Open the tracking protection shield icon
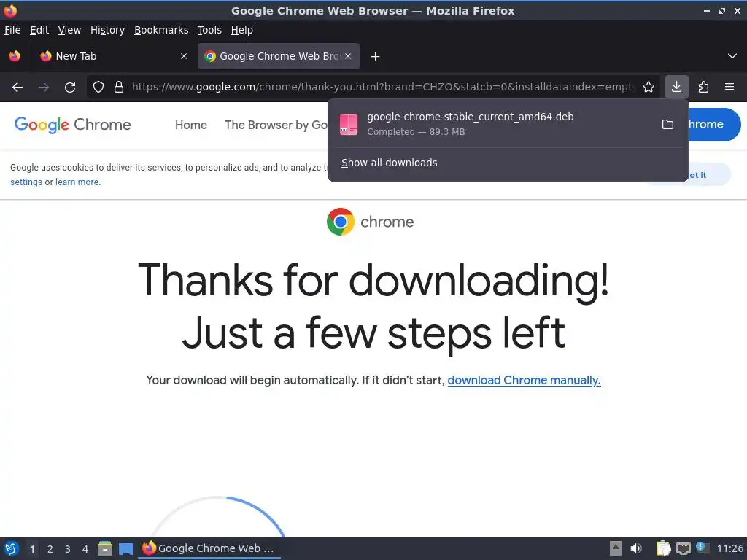The width and height of the screenshot is (747, 560). click(x=98, y=87)
